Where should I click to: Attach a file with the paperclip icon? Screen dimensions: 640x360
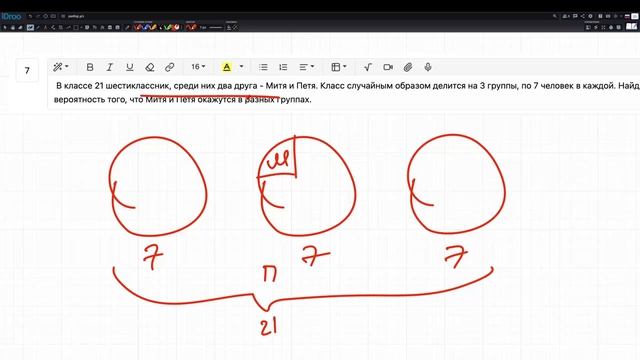(408, 67)
